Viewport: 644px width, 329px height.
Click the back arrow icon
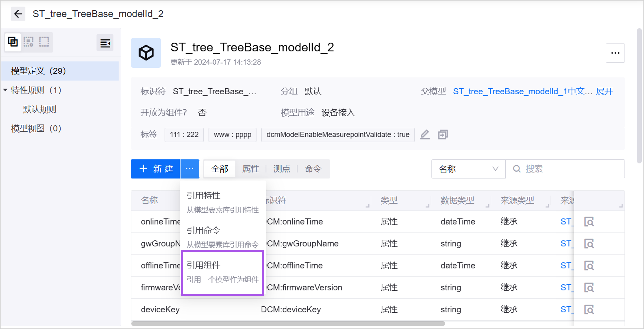(x=18, y=14)
